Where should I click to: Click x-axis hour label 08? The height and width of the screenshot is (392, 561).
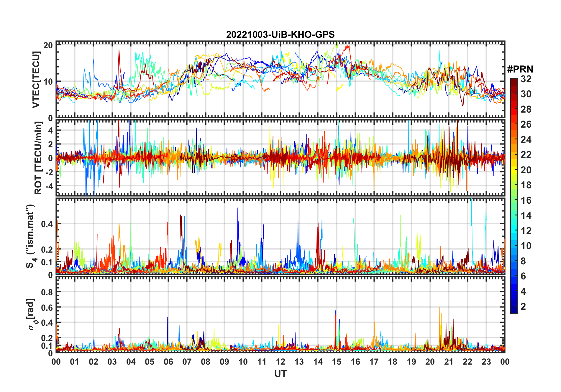206,362
